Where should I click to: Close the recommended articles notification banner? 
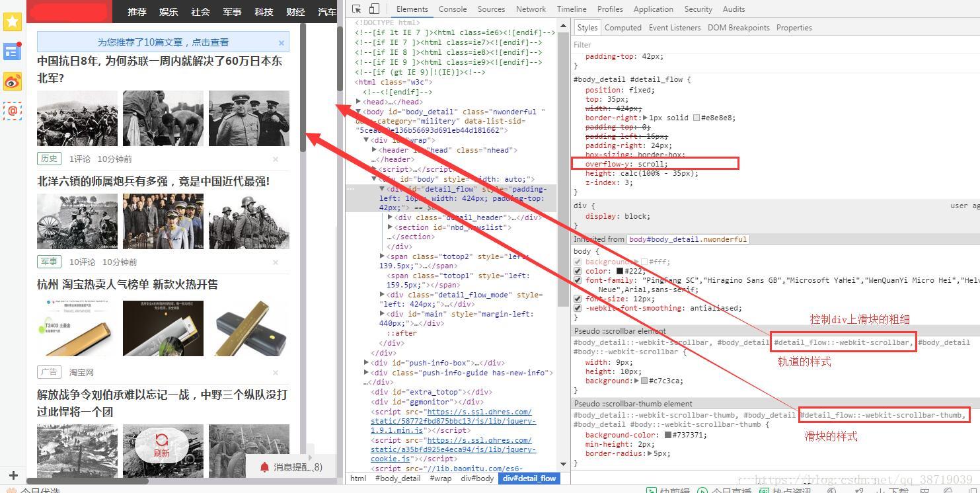tap(282, 42)
